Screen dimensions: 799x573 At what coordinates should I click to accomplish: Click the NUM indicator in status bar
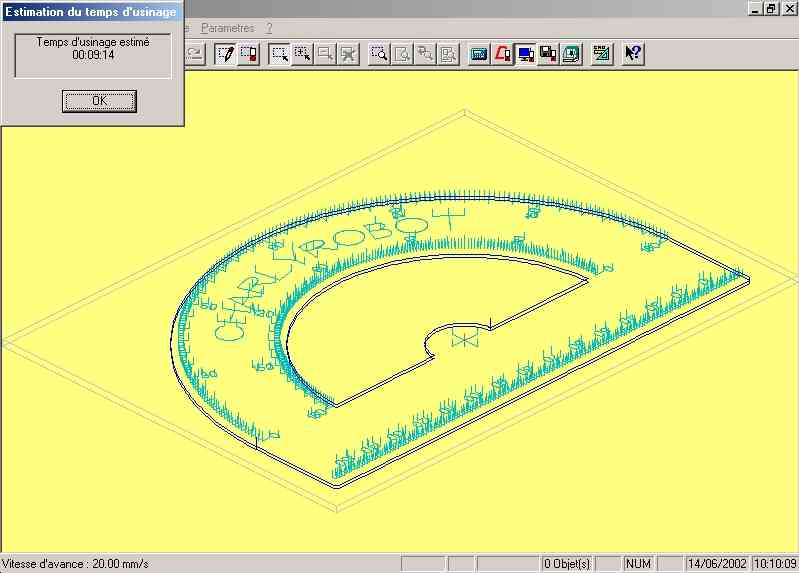click(x=638, y=564)
